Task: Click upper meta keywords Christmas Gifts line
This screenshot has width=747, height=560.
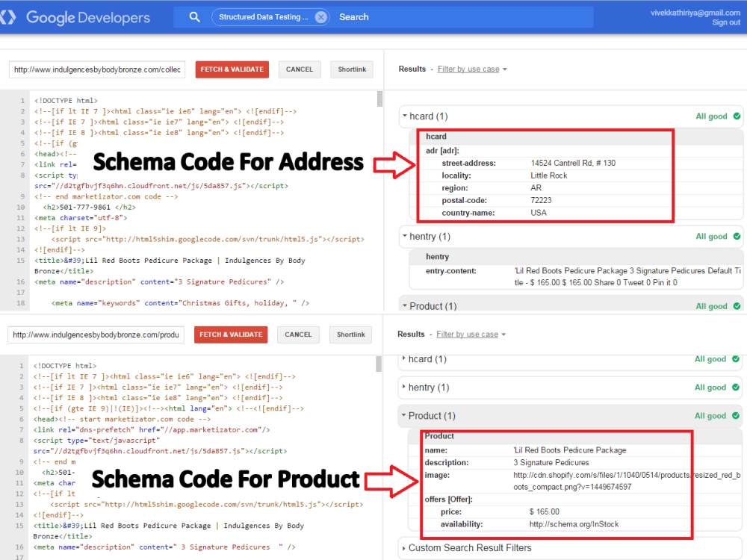Action: click(x=181, y=303)
